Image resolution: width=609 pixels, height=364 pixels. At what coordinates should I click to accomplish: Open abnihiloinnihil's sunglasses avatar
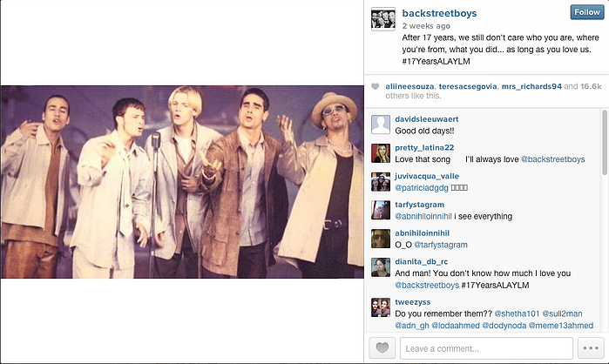381,239
